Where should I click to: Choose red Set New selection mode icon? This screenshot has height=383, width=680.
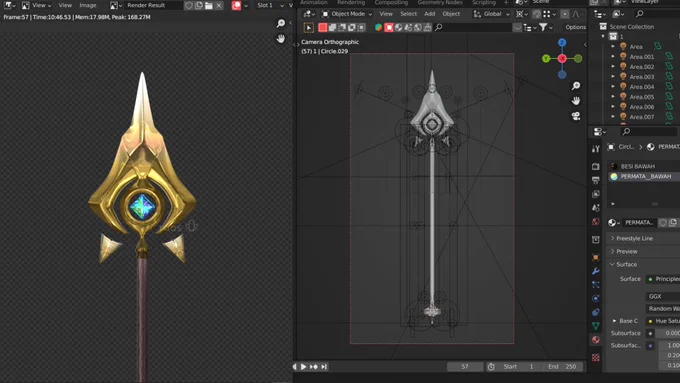pyautogui.click(x=323, y=27)
